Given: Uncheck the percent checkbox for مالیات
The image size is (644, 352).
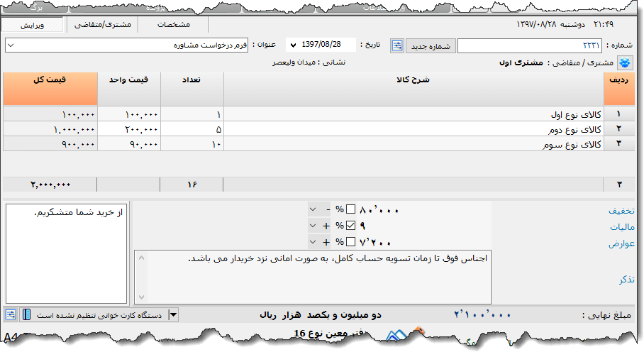Looking at the screenshot, I should pos(350,226).
